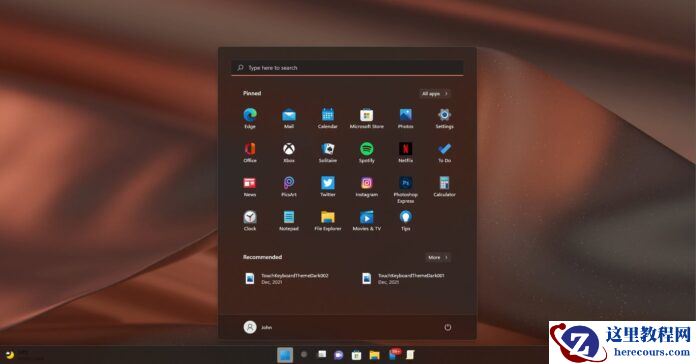Open Spotify from the Start menu
The height and width of the screenshot is (364, 696).
(x=367, y=152)
